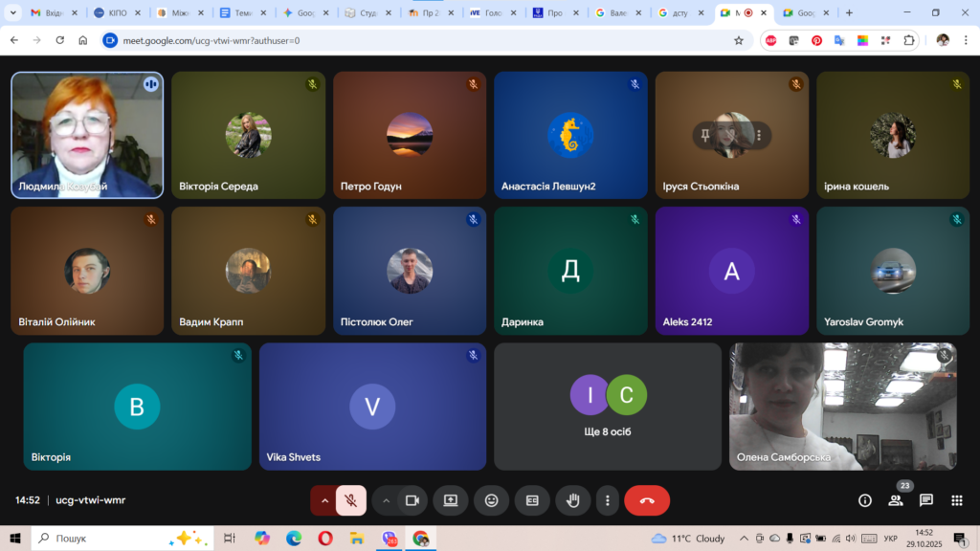Open the emoji reactions icon

coord(491,500)
